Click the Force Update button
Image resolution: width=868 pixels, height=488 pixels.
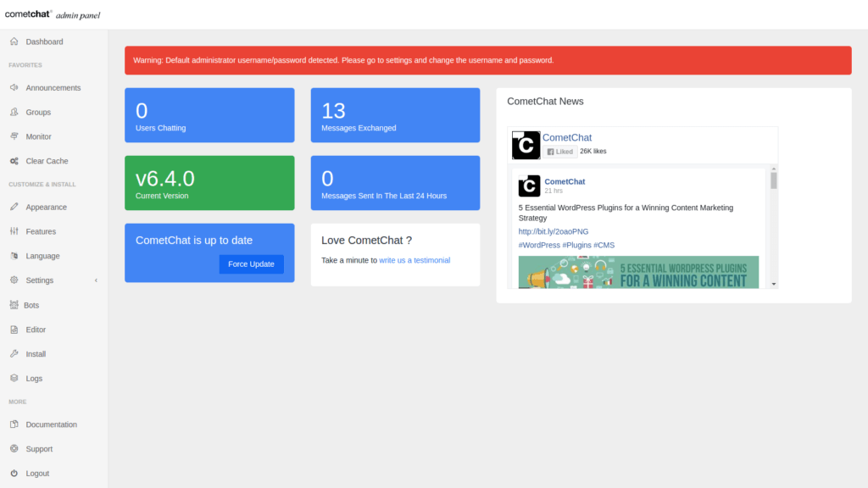pos(251,264)
